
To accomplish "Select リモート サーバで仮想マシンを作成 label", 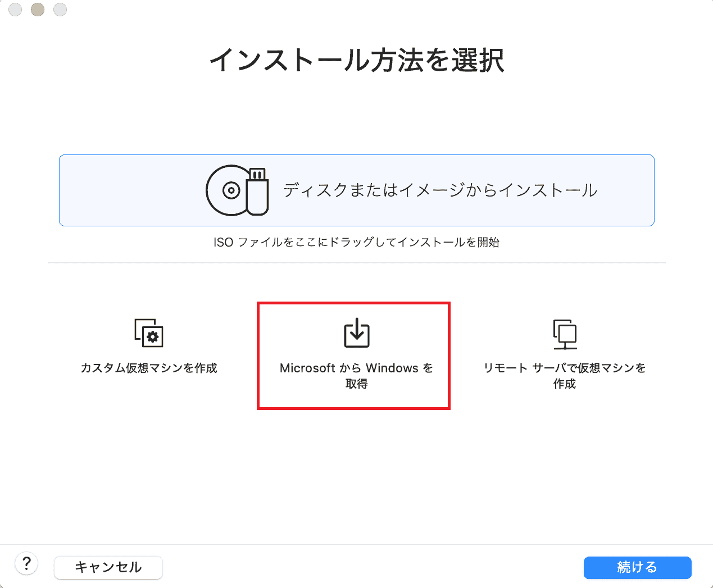I will point(565,376).
